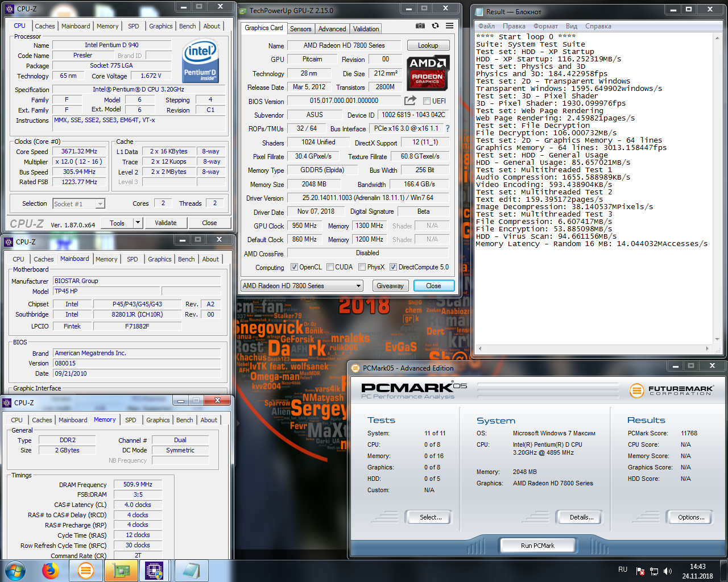The image size is (728, 582).
Task: Click Notepad horizontal scrollbar right arrow
Action: tap(708, 348)
